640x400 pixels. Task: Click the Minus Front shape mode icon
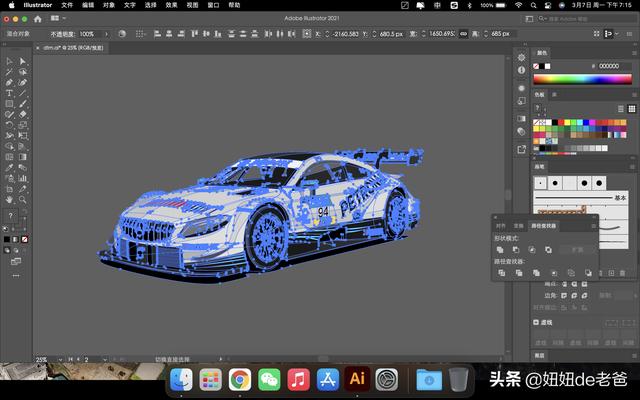tap(516, 249)
